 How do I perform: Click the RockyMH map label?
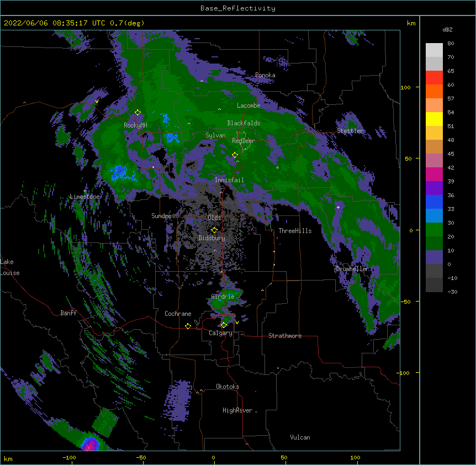tap(135, 125)
